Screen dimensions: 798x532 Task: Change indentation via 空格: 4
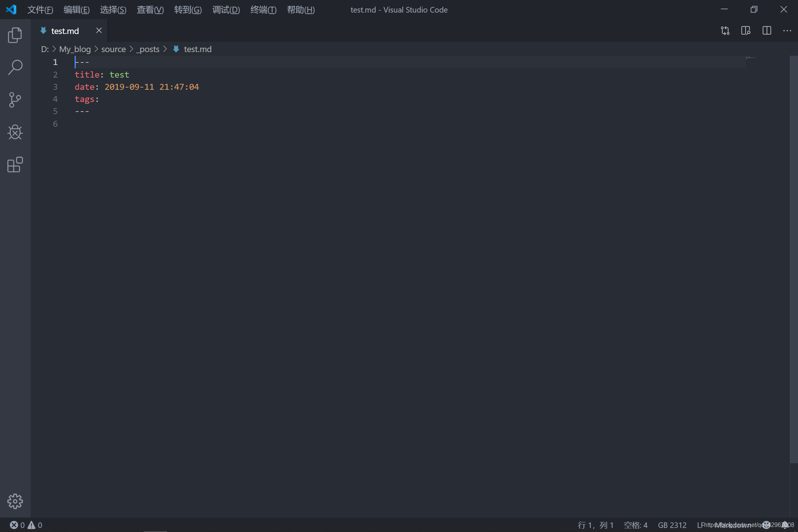click(x=635, y=525)
